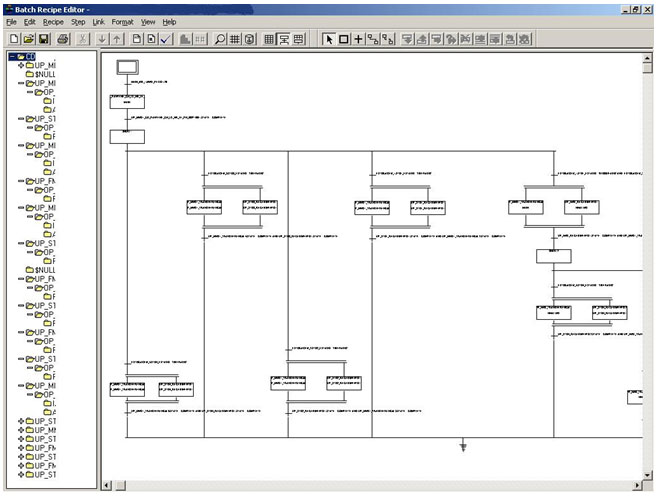Viewport: 657px width, 496px height.
Task: Click the blue checkmark verify icon
Action: coord(167,39)
